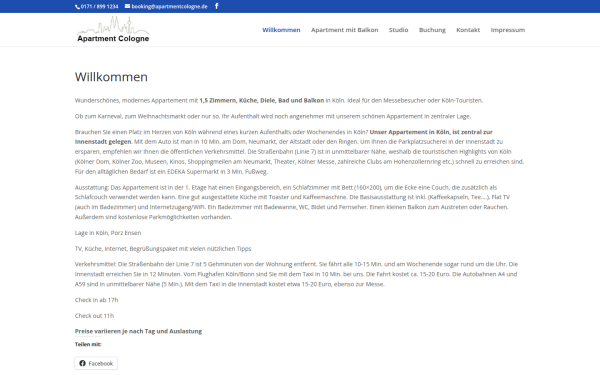Click the 'Teilen mit:' label
Screen dimensions: 600x375
88,344
